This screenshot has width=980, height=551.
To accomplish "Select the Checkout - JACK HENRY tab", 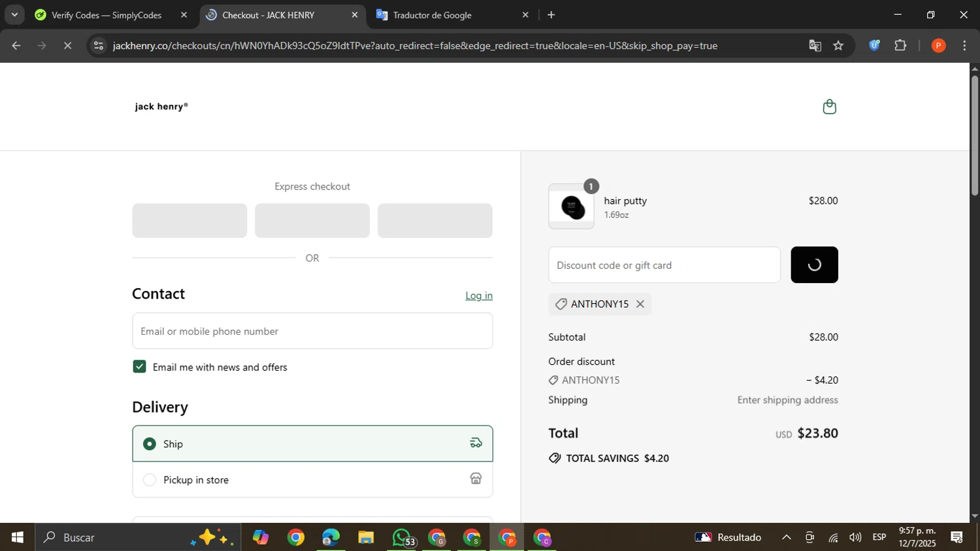I will pos(268,15).
